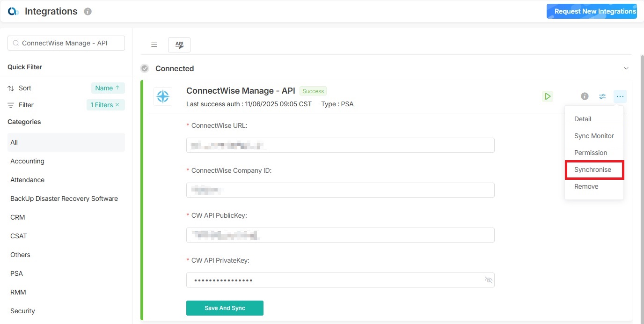Choose Sync Monitor in the menu

coord(593,136)
